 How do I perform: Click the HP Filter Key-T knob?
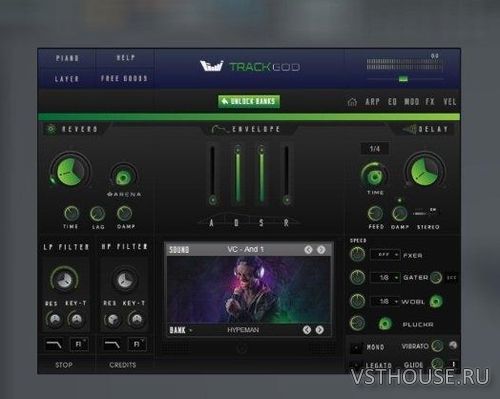136,319
